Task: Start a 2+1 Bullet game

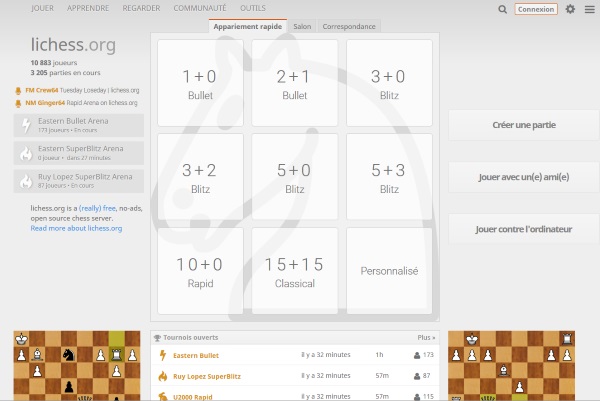Action: tap(295, 83)
